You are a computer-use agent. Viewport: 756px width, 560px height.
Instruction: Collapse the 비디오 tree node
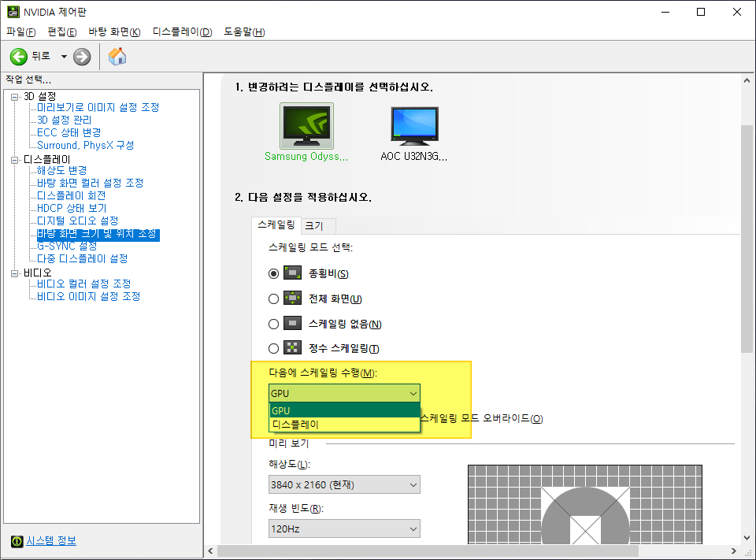pyautogui.click(x=14, y=273)
